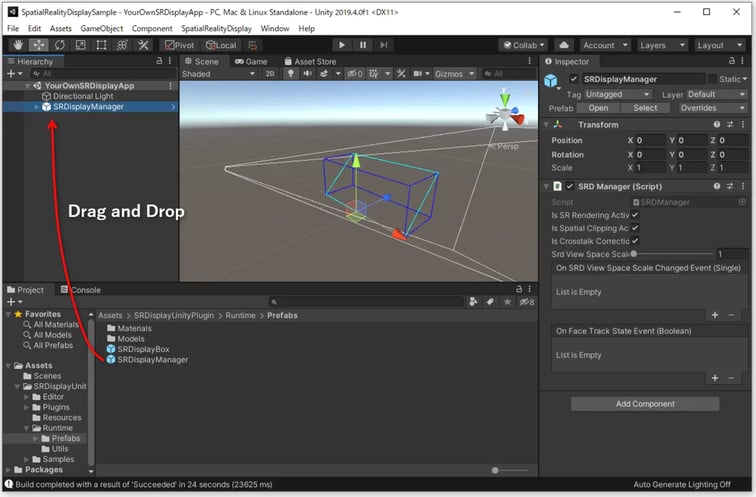Open prefab Overrides dropdown
This screenshot has width=756, height=497.
tap(713, 108)
